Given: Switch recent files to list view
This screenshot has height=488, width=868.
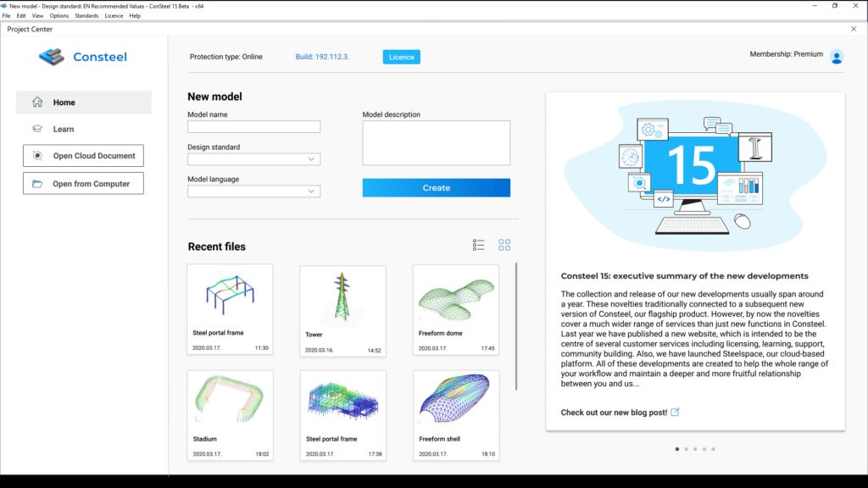Looking at the screenshot, I should click(x=478, y=245).
